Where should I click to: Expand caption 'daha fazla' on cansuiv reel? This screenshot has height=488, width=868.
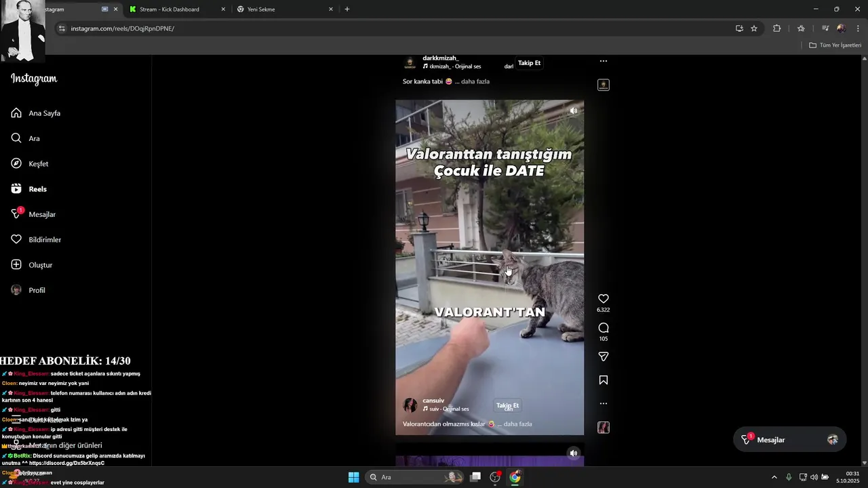tap(517, 424)
